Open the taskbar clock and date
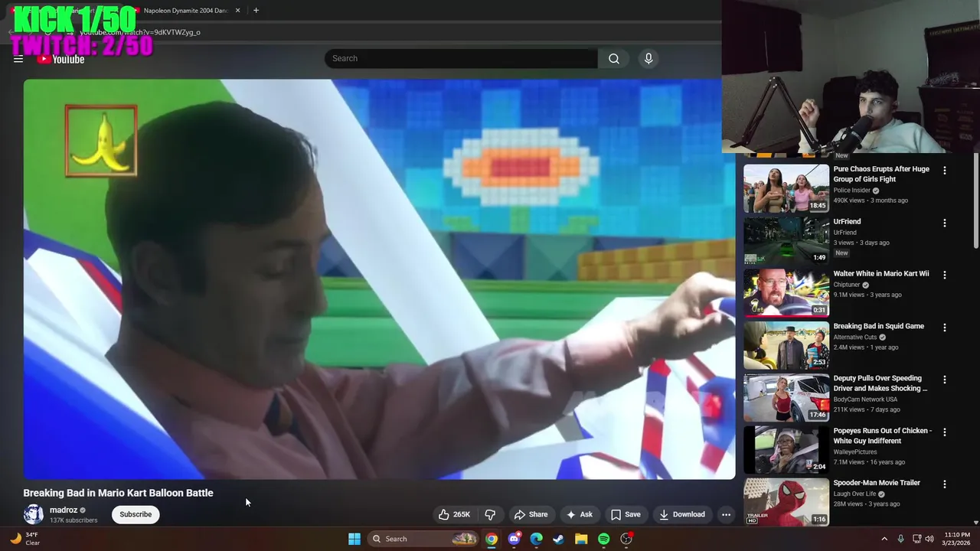 point(957,539)
